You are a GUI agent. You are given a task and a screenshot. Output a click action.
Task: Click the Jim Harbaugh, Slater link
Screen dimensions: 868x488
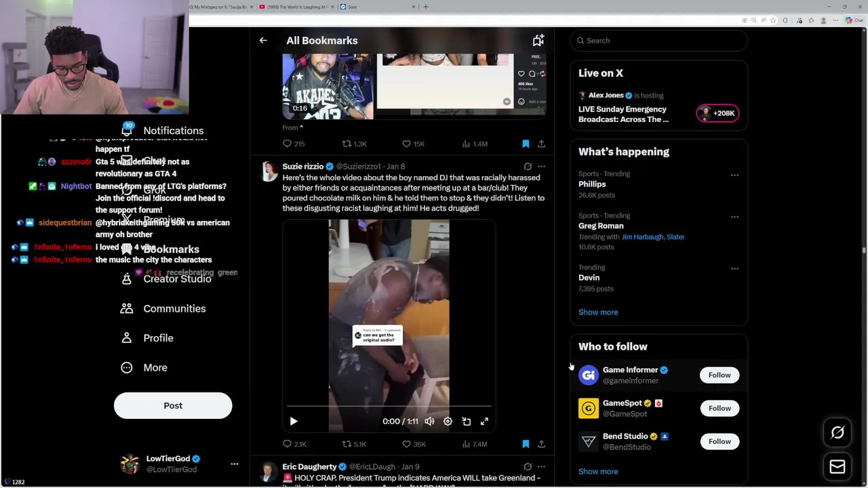click(x=653, y=237)
